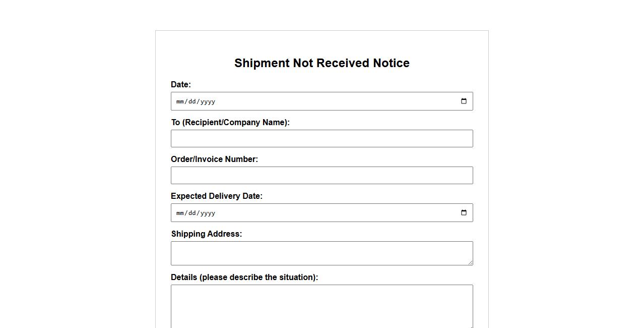Select the year segment of Expected Delivery Date
This screenshot has width=644, height=328.
(x=208, y=213)
